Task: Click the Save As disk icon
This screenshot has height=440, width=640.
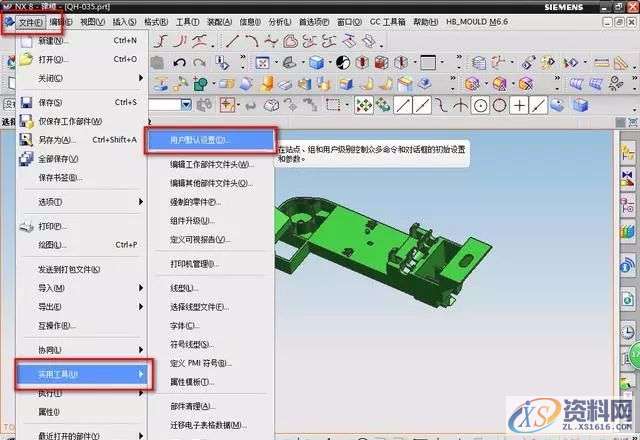Action: coord(26,140)
